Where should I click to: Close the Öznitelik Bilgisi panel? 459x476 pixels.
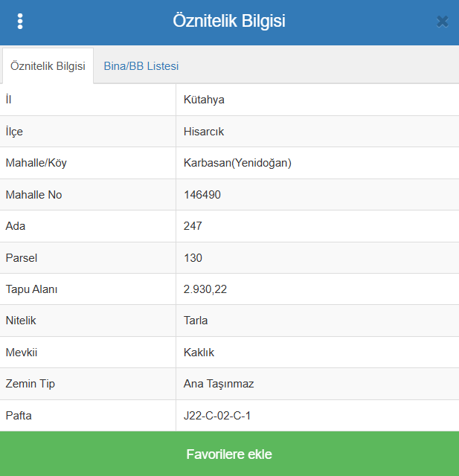click(443, 22)
